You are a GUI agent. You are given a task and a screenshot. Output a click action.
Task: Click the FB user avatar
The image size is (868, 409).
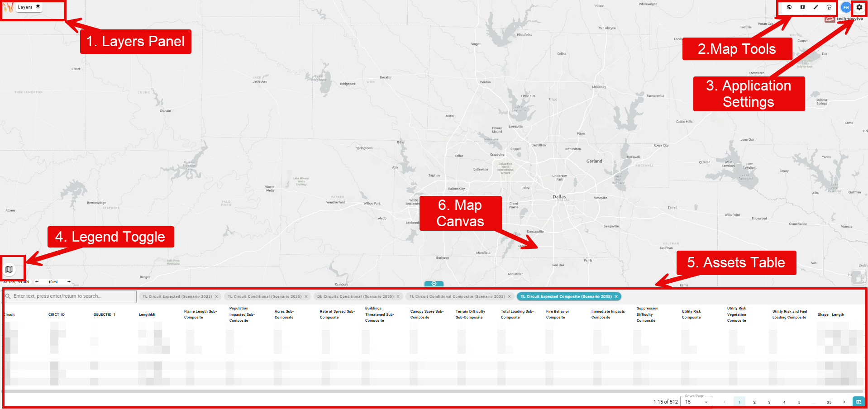(846, 7)
